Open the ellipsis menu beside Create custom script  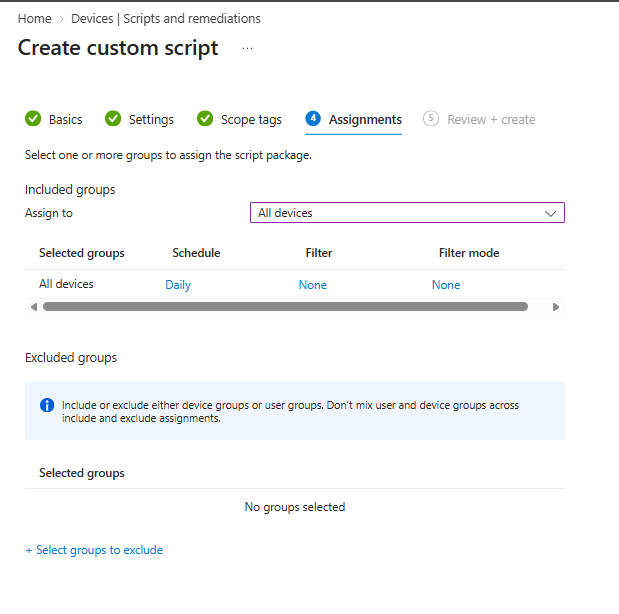(x=247, y=48)
